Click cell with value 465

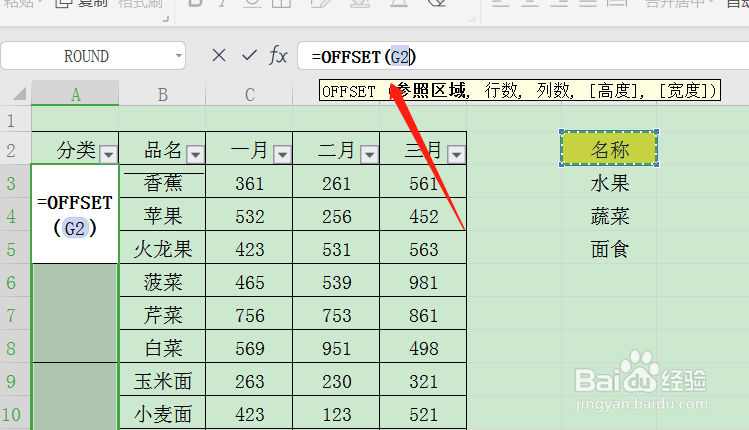coord(249,281)
